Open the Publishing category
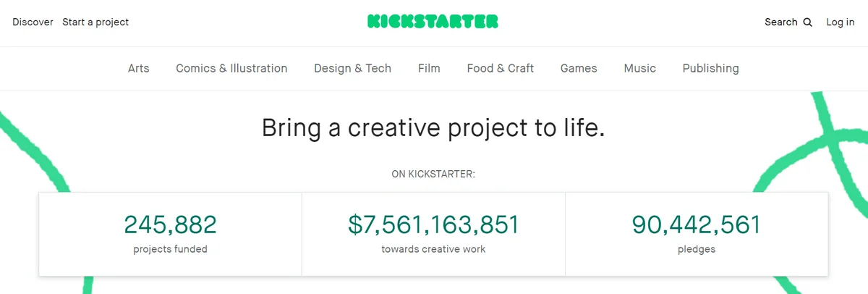 711,68
